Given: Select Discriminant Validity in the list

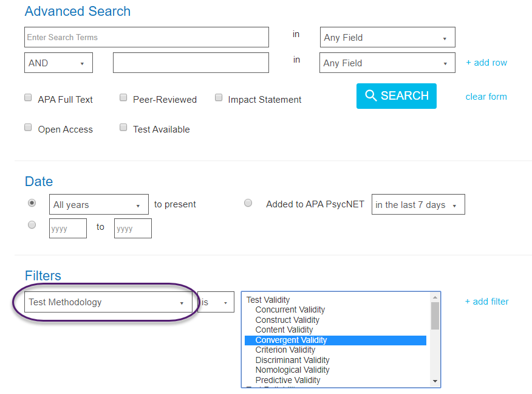Looking at the screenshot, I should tap(293, 360).
